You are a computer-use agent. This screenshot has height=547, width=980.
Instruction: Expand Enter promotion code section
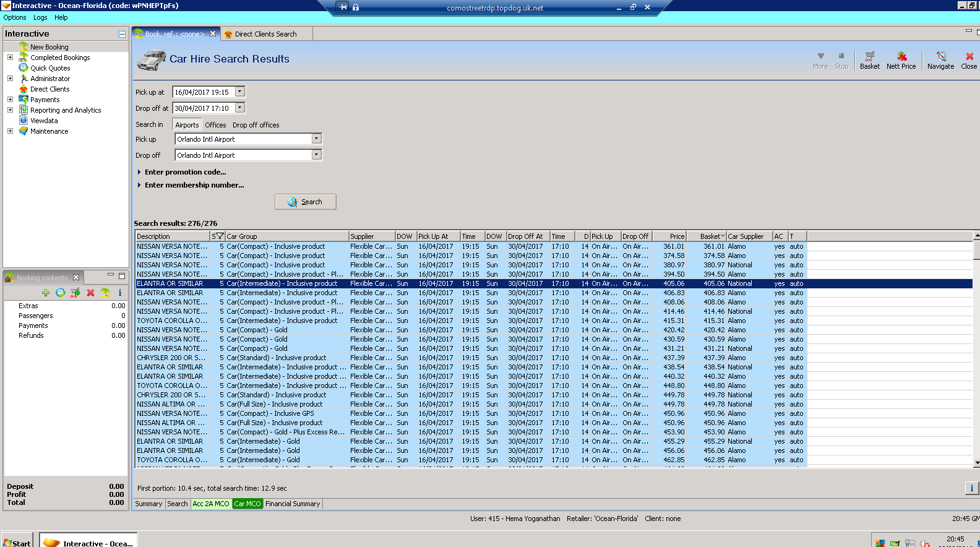[x=185, y=172]
